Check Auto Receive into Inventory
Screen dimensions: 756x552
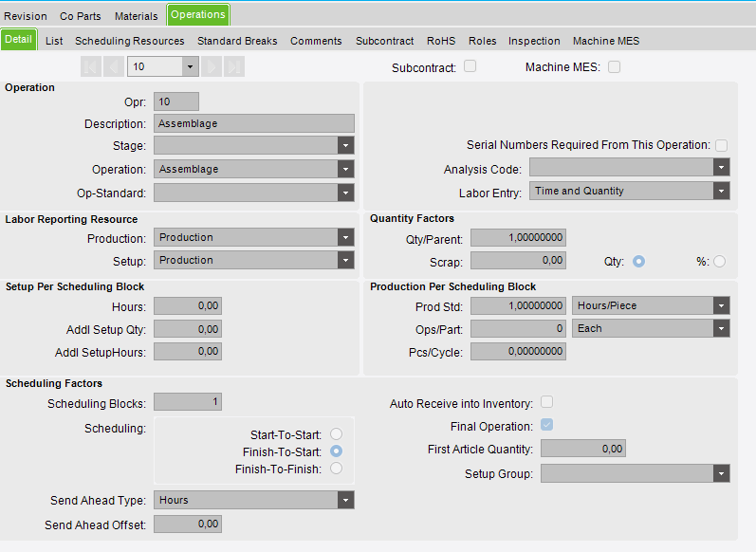tap(546, 401)
